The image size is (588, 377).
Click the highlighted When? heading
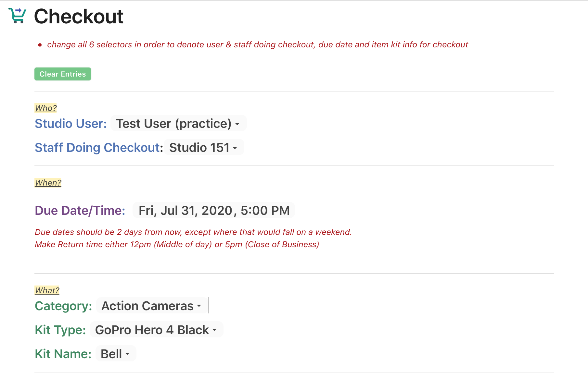(48, 183)
